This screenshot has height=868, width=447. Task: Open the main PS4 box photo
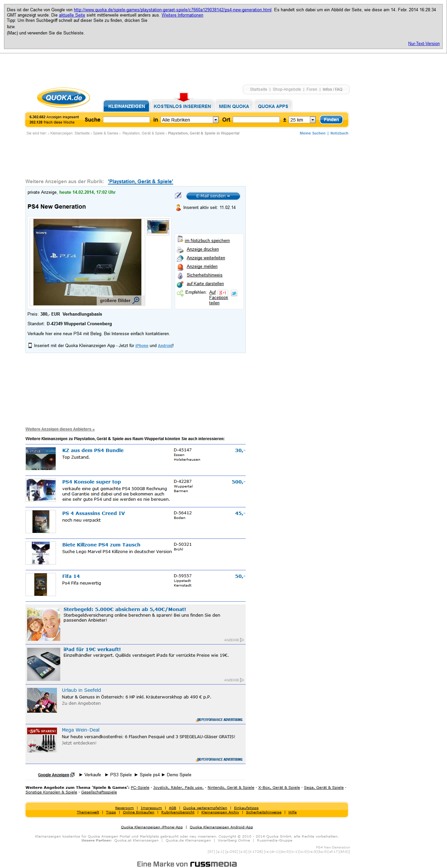pyautogui.click(x=87, y=262)
